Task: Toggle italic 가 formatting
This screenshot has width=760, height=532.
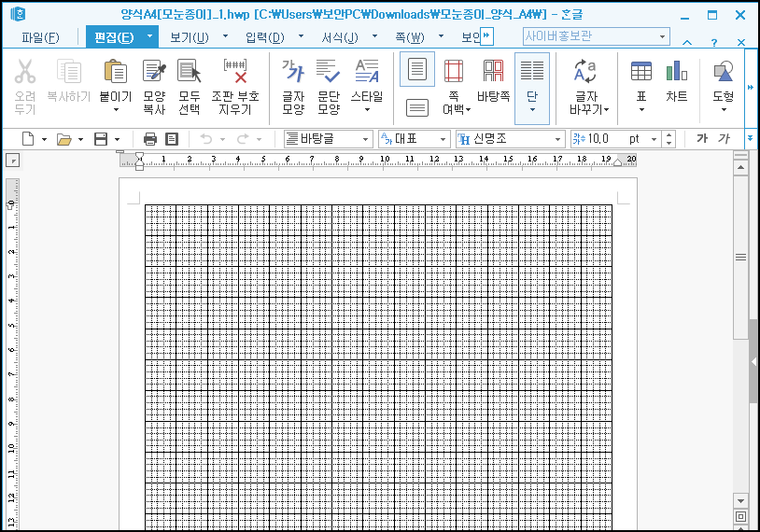Action: 725,138
